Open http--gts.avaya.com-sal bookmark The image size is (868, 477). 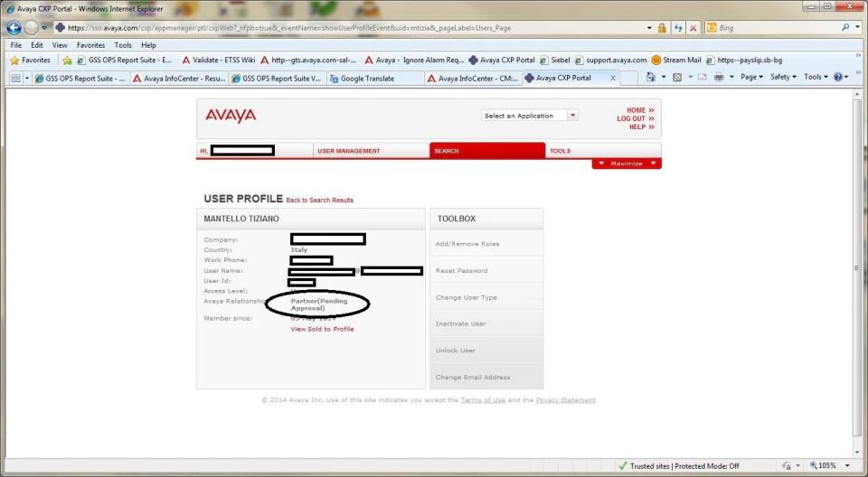point(308,60)
